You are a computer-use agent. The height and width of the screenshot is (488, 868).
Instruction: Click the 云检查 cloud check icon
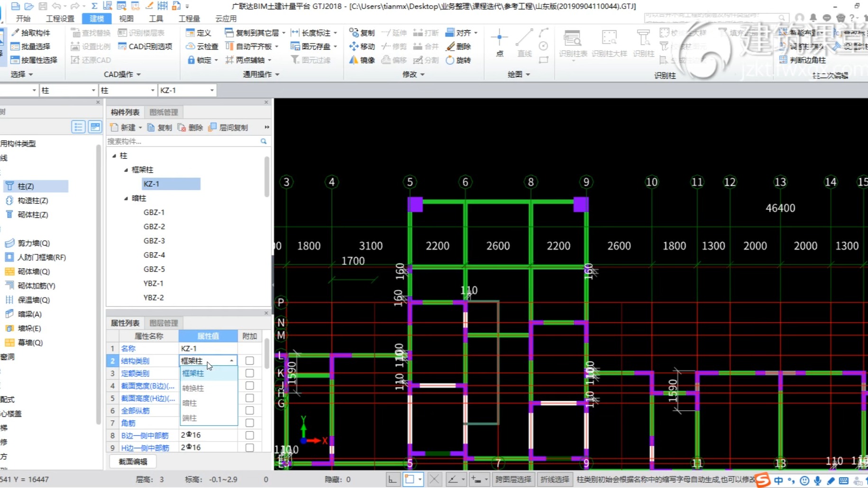[190, 46]
